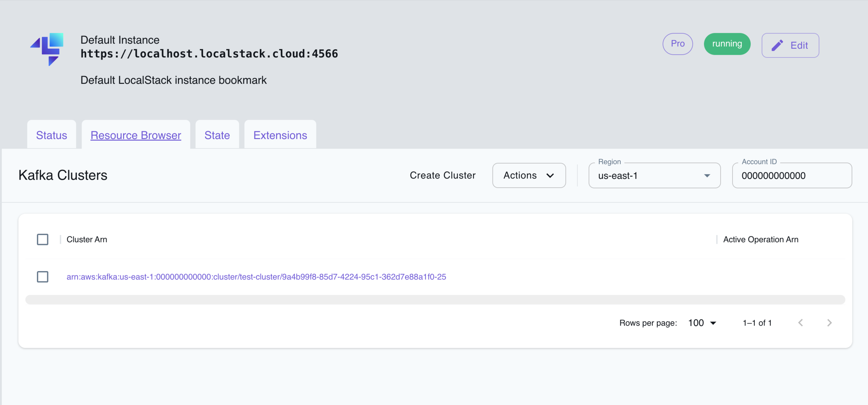Viewport: 868px width, 405px height.
Task: Click the Create Cluster button
Action: click(x=443, y=175)
